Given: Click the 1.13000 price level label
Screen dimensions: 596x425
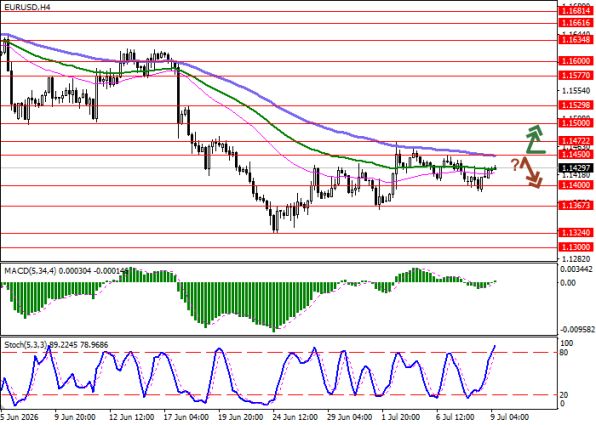Looking at the screenshot, I should (576, 247).
